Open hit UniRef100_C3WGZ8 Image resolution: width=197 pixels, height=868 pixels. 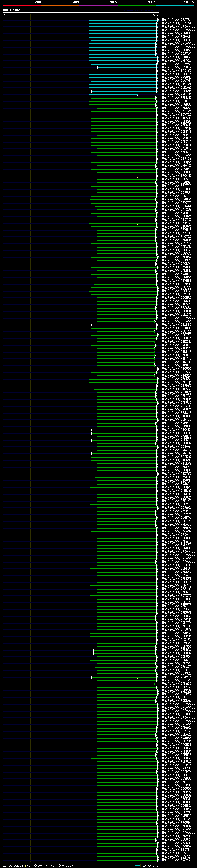pos(176,660)
